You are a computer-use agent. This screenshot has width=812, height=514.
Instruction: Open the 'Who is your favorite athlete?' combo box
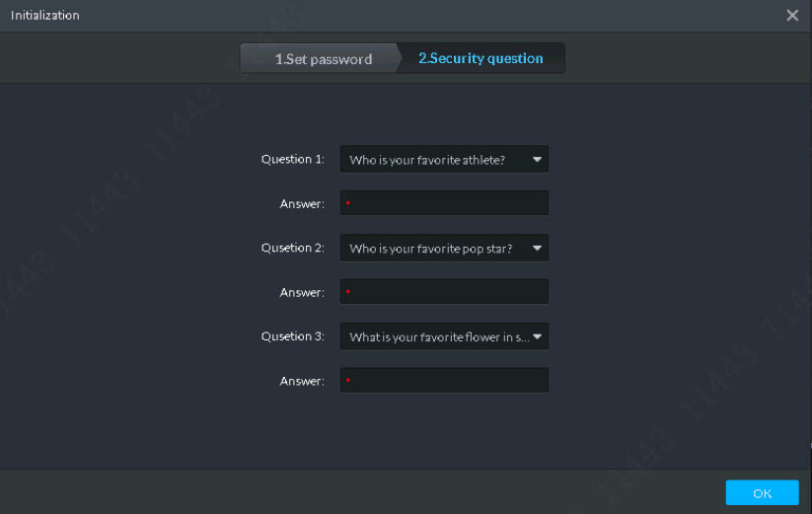pos(434,160)
